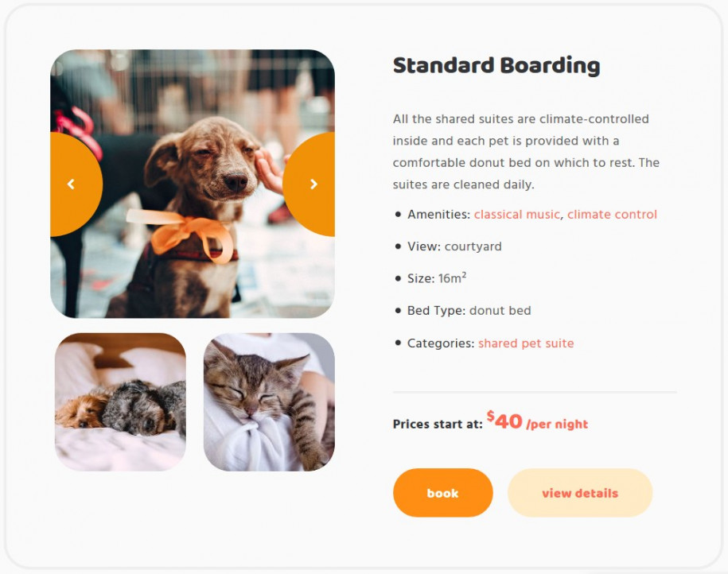728x574 pixels.
Task: Click the Standard Boarding heading
Action: [x=496, y=65]
